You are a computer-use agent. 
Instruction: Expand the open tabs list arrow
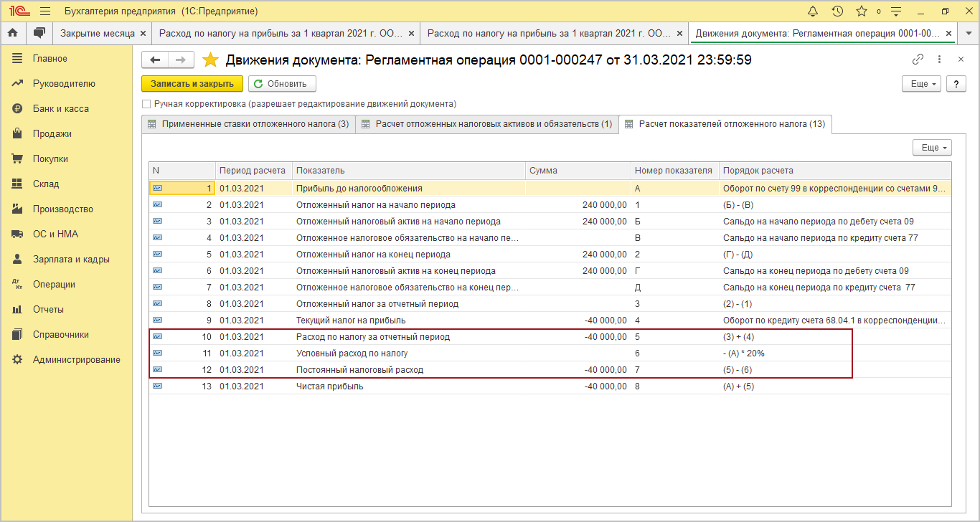(968, 33)
